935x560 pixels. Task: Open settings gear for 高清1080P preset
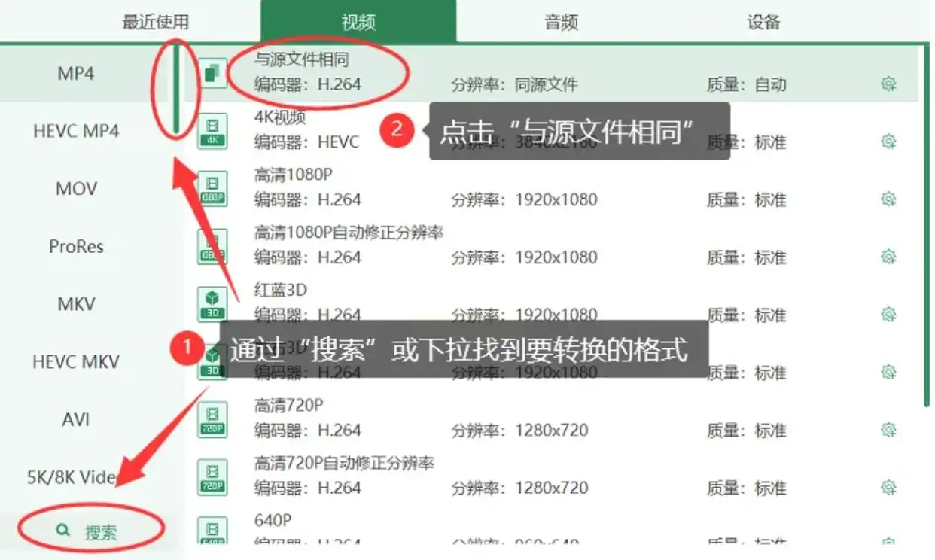[x=888, y=199]
